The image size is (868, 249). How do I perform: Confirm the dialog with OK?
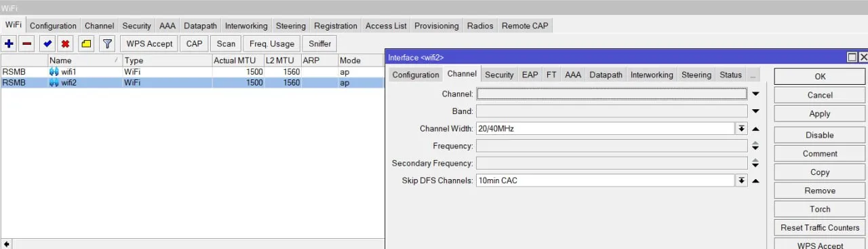click(820, 77)
